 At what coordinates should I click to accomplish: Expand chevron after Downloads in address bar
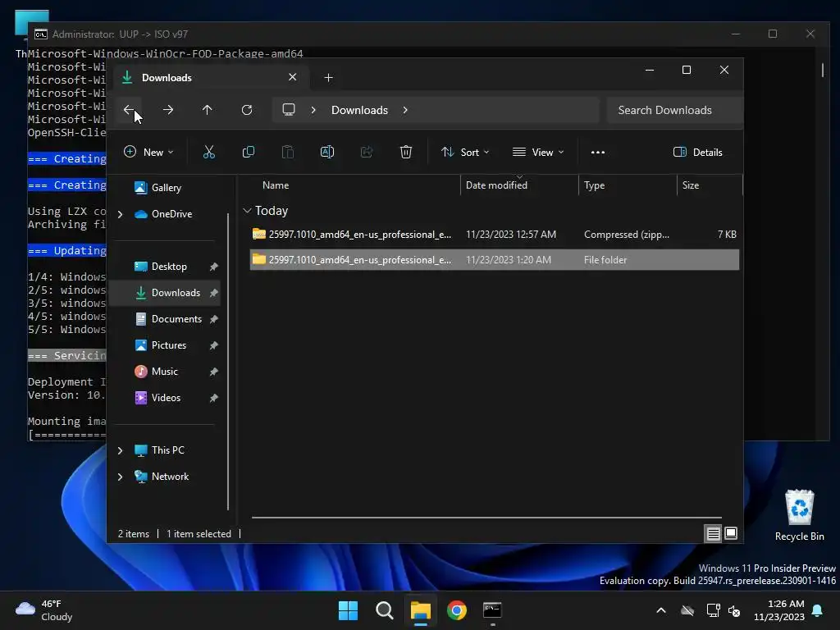pyautogui.click(x=405, y=110)
